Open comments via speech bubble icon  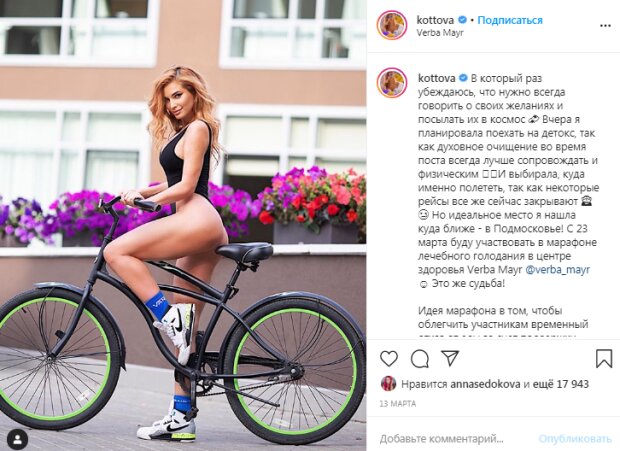point(420,359)
